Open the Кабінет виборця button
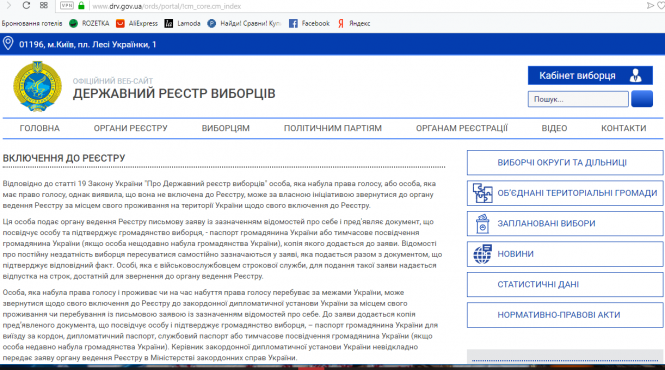The height and width of the screenshot is (370, 665). point(590,76)
